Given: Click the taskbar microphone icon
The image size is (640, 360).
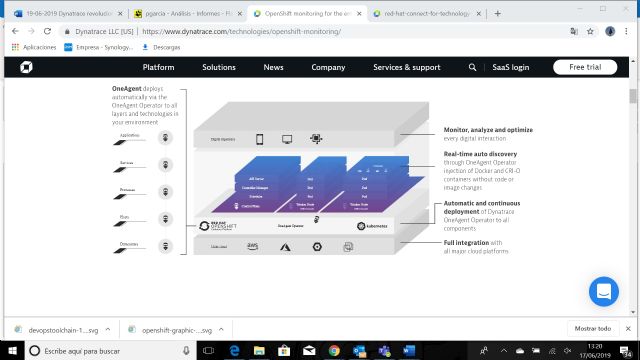Looking at the screenshot, I should tap(186, 351).
